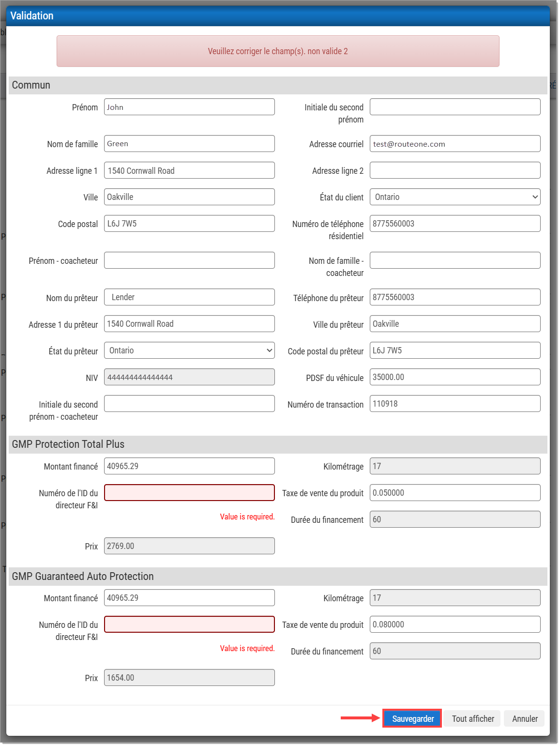Click the Tout afficher button
Viewport: 560px width, 746px height.
tap(472, 718)
